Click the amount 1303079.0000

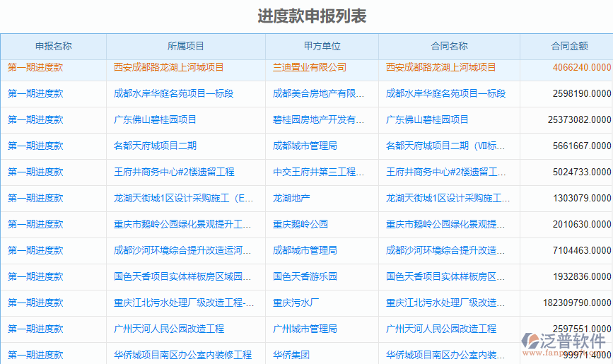[x=582, y=198]
